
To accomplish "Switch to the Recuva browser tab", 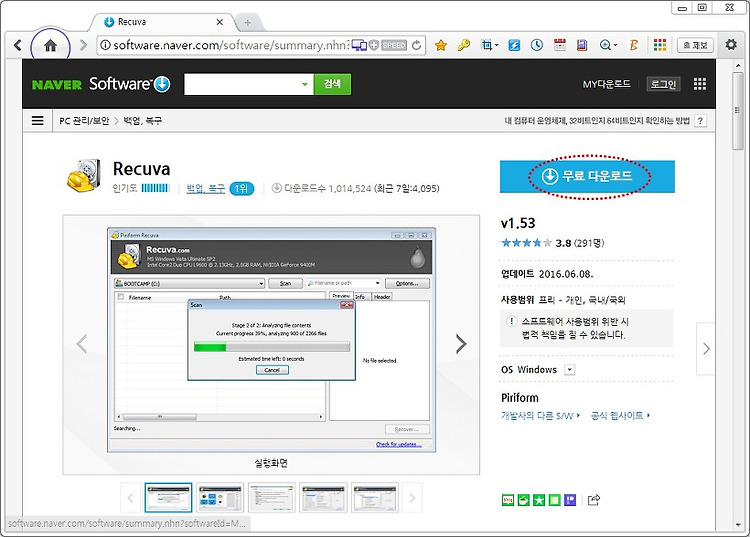I will (x=163, y=22).
